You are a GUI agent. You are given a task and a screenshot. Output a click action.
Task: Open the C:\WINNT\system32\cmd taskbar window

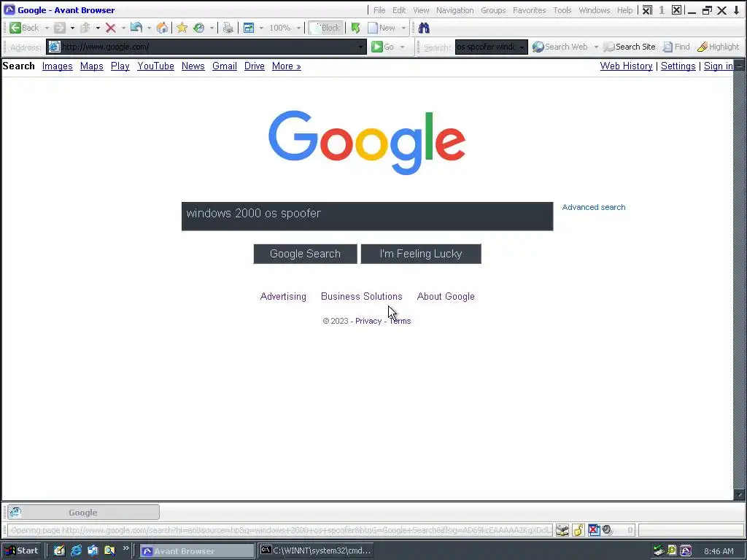[x=315, y=551]
